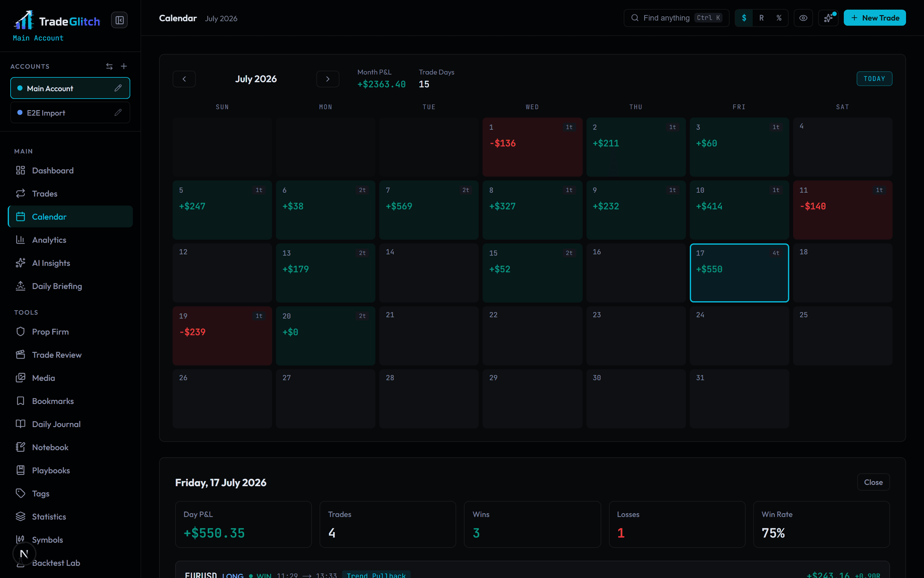Go to previous month chevron
The width and height of the screenshot is (924, 578).
click(184, 79)
